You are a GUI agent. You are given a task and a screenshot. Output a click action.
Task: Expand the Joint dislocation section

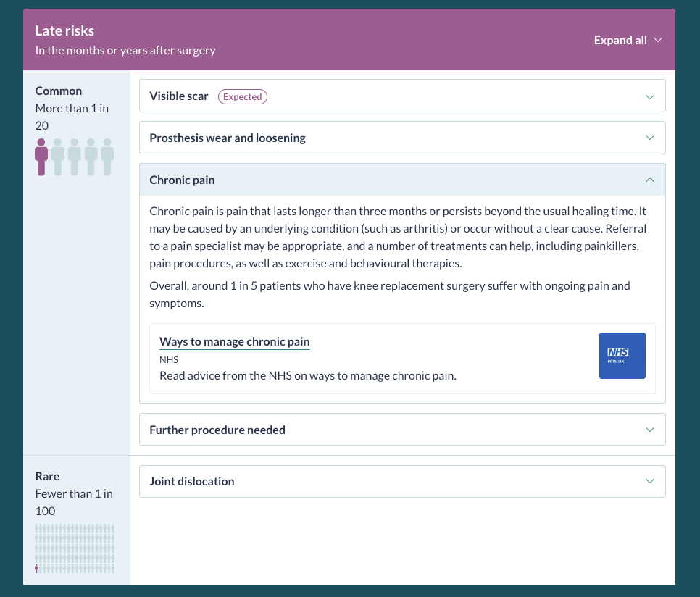tap(192, 481)
